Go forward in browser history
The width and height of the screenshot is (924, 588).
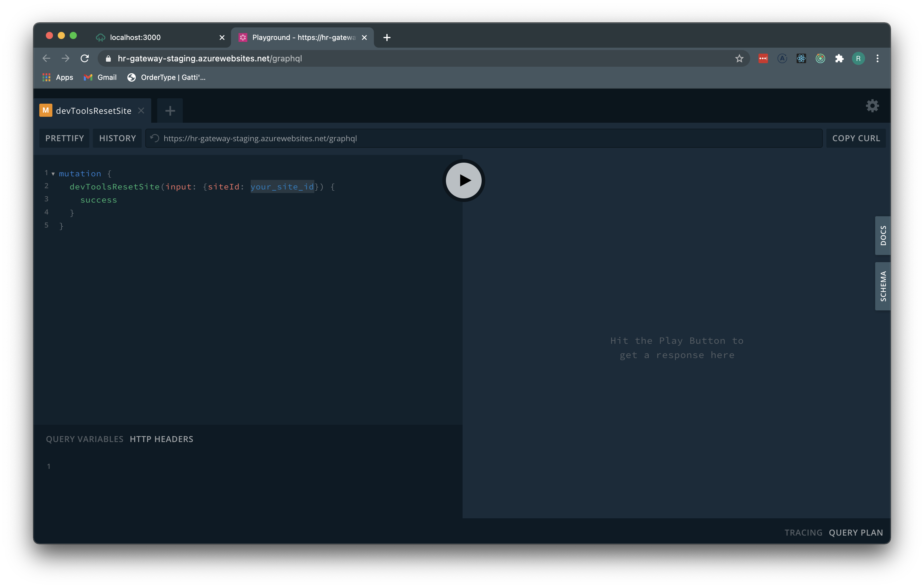(x=65, y=58)
